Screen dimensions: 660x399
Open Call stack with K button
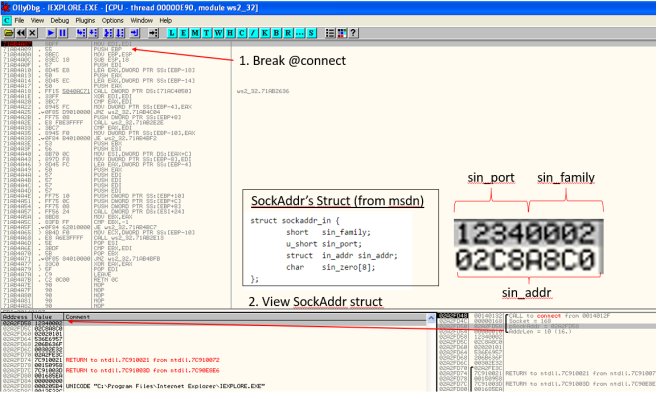pyautogui.click(x=265, y=33)
